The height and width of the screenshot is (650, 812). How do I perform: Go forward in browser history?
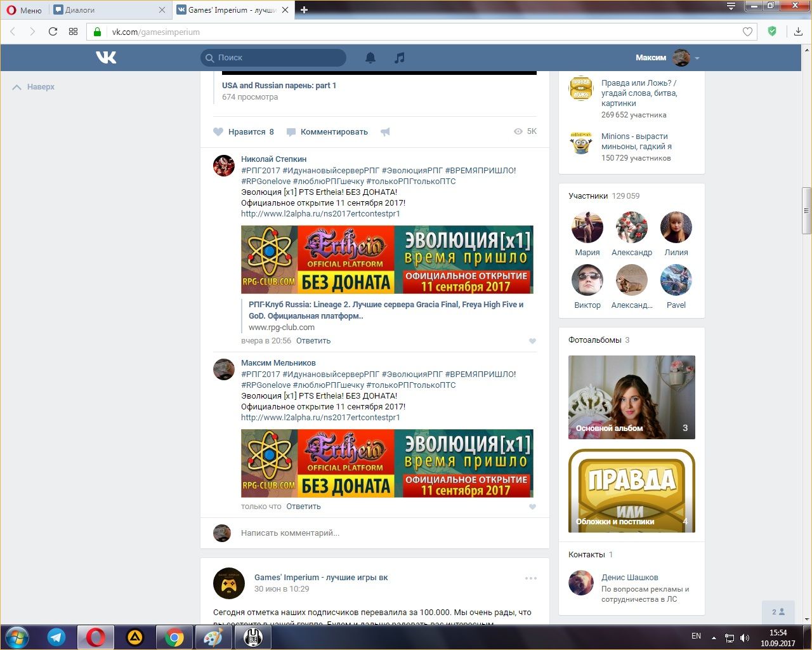32,32
